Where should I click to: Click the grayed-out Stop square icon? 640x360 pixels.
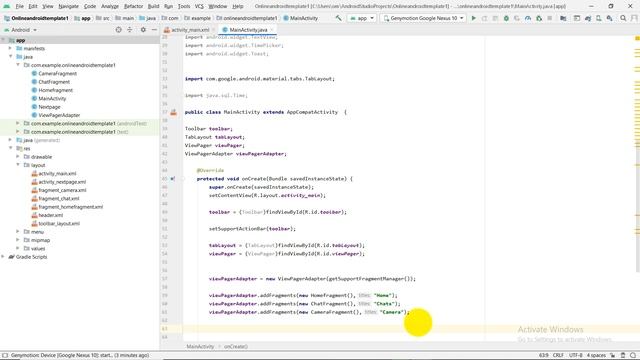[550, 18]
